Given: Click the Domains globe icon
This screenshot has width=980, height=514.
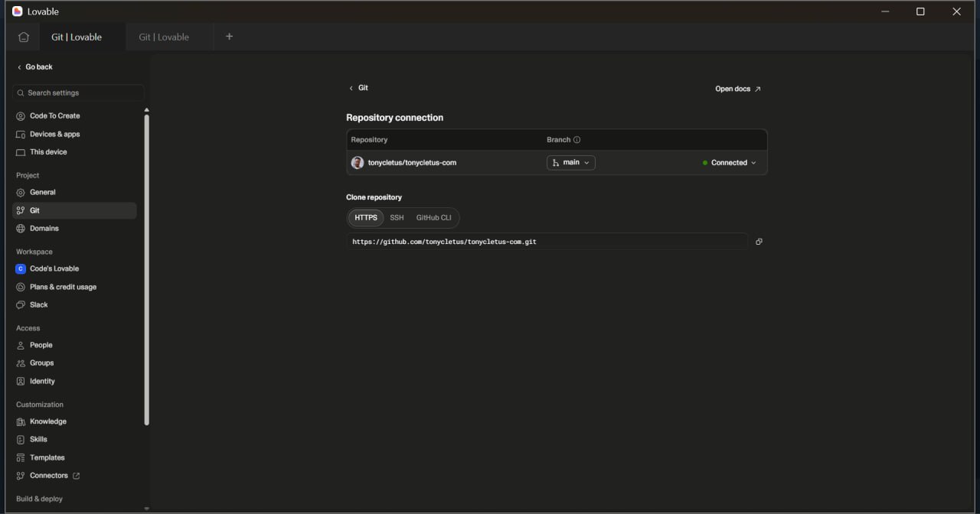Looking at the screenshot, I should pos(21,229).
